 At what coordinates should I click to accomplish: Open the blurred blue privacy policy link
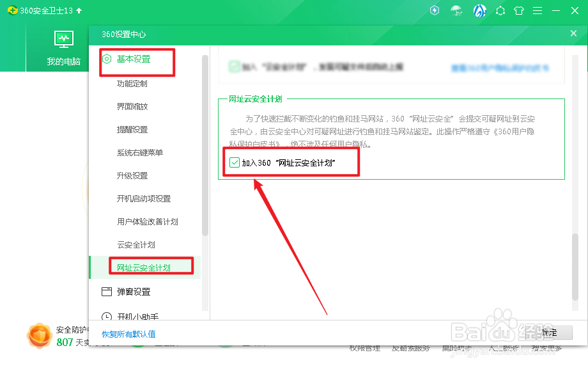(x=500, y=68)
